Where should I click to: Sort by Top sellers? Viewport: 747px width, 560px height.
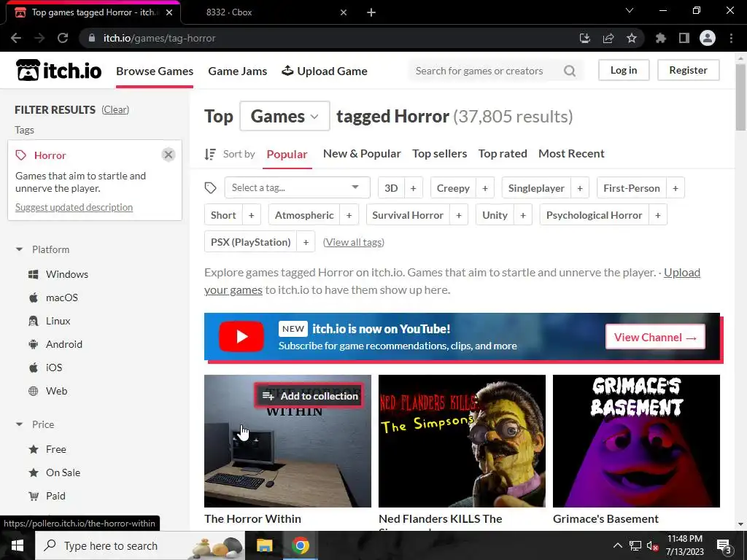pyautogui.click(x=439, y=153)
